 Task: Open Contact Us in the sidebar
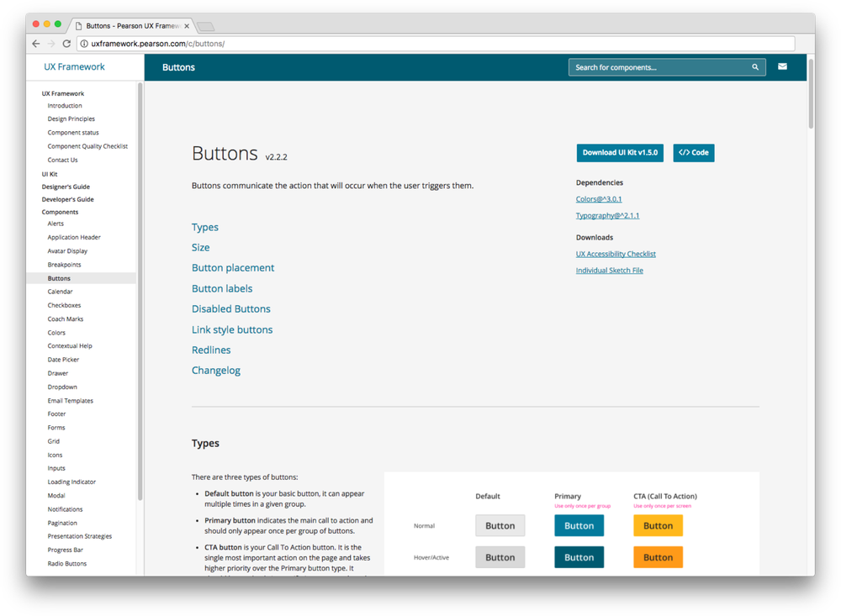tap(63, 160)
